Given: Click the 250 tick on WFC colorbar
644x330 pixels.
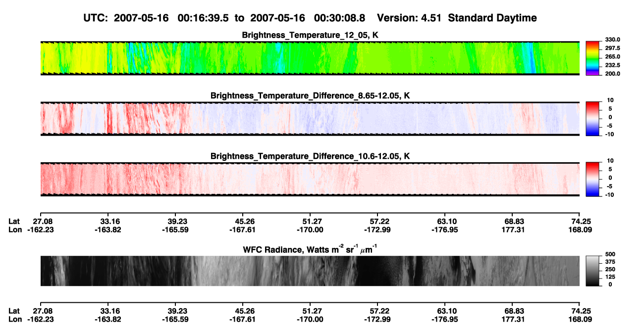Looking at the screenshot, I should coord(610,269).
